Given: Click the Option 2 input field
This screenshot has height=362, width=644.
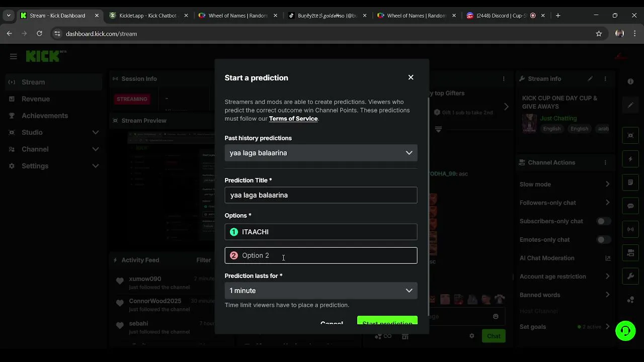Looking at the screenshot, I should [x=321, y=255].
